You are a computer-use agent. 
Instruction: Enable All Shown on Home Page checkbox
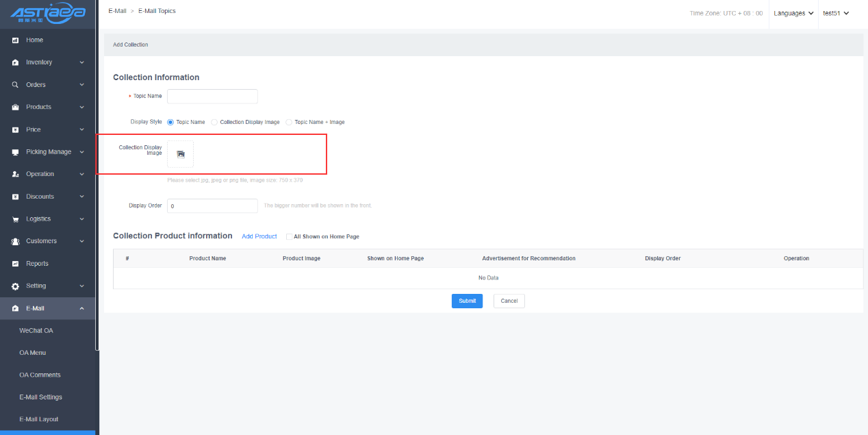point(289,236)
